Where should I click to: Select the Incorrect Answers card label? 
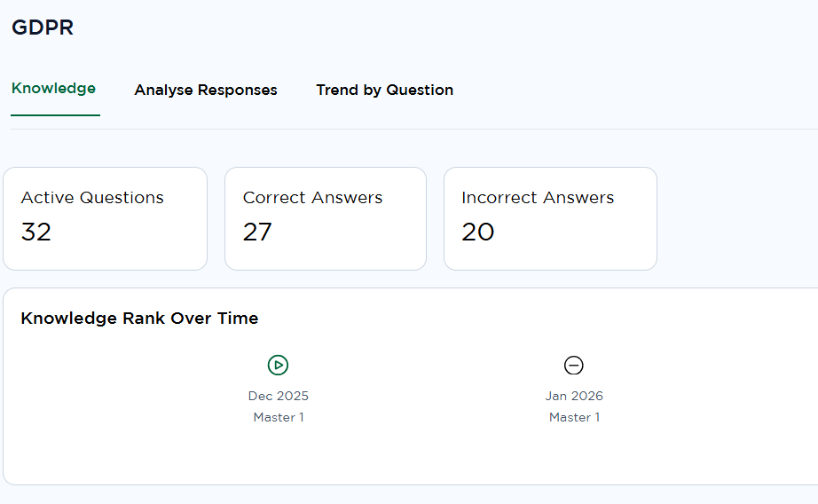(x=538, y=198)
